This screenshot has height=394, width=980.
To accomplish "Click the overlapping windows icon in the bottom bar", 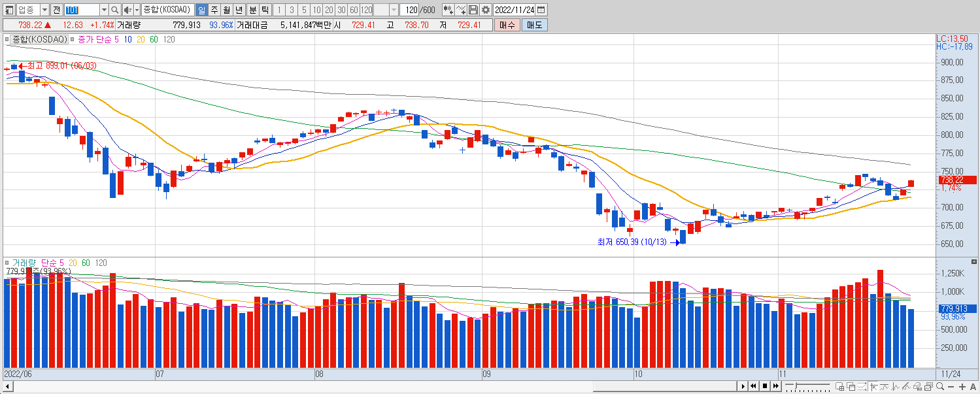I will point(851,386).
